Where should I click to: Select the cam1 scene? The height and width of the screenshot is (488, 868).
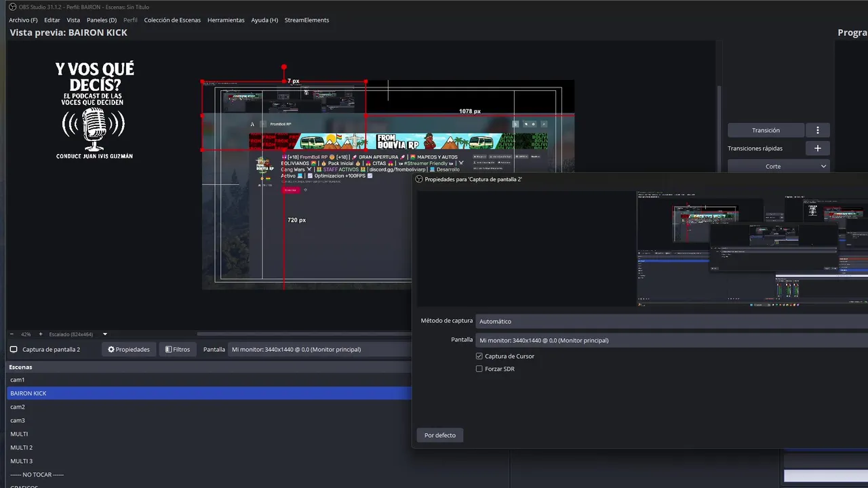pyautogui.click(x=209, y=380)
